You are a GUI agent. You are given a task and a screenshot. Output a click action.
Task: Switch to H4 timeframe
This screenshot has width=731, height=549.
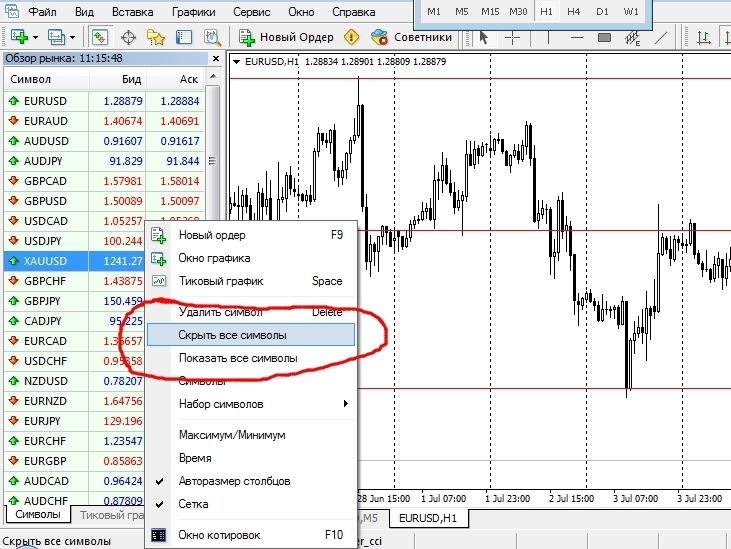click(x=573, y=12)
